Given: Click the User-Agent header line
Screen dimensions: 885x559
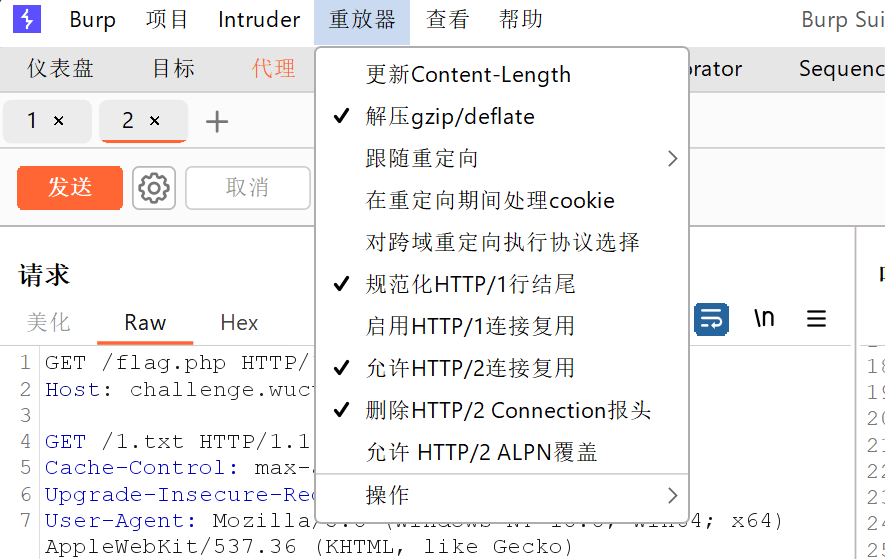Looking at the screenshot, I should [x=414, y=534].
